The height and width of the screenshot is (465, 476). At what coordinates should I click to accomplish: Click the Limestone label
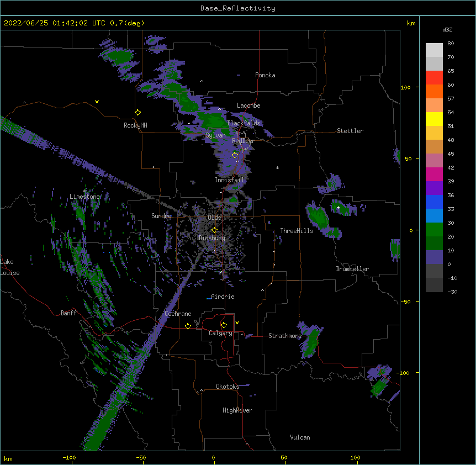pyautogui.click(x=84, y=197)
